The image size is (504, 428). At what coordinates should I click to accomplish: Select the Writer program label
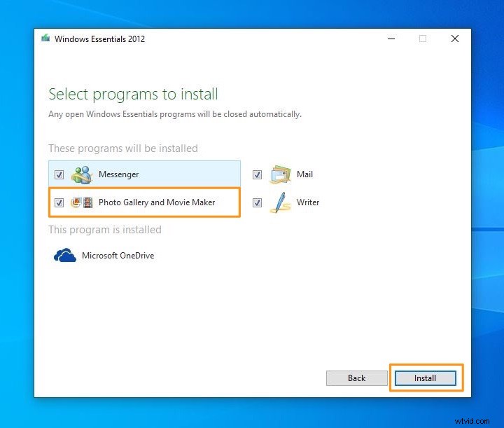click(308, 202)
